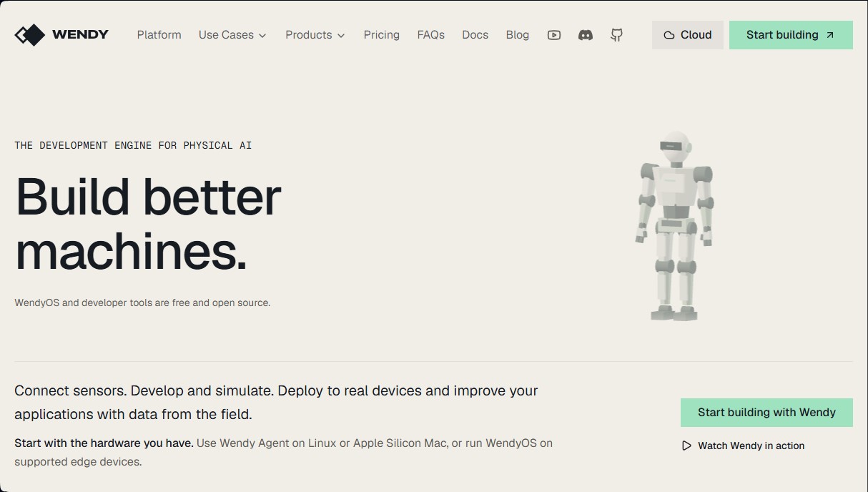Expand the Products dropdown
The height and width of the screenshot is (492, 868).
pos(315,35)
